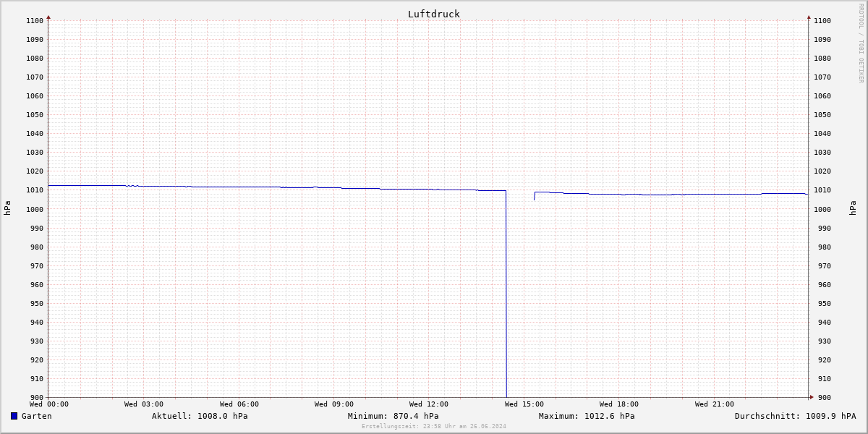
Task: Select the Minimum: 870.4 hPa value
Action: click(x=393, y=416)
